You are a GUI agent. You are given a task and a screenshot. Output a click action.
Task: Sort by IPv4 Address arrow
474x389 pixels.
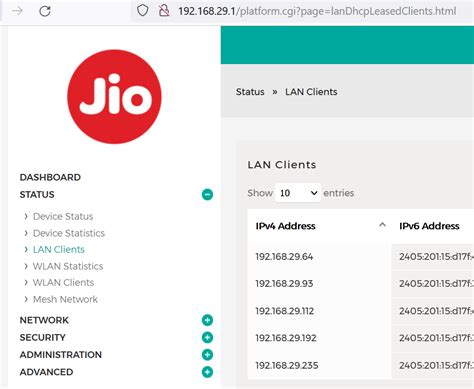coord(382,225)
